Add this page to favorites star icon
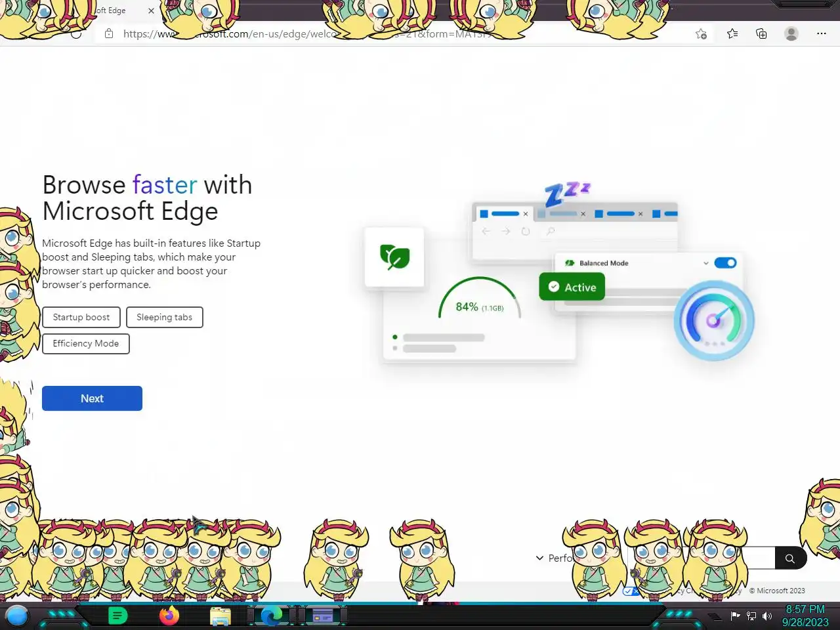Image resolution: width=840 pixels, height=630 pixels. click(701, 34)
